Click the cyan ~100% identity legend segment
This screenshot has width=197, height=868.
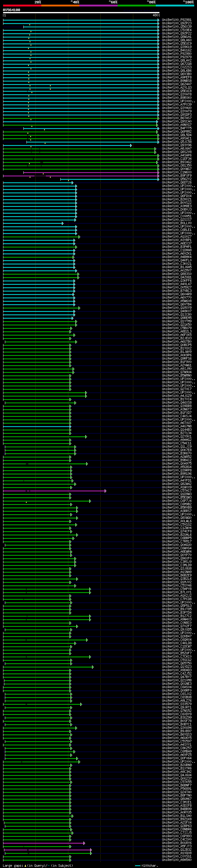coord(175,6)
